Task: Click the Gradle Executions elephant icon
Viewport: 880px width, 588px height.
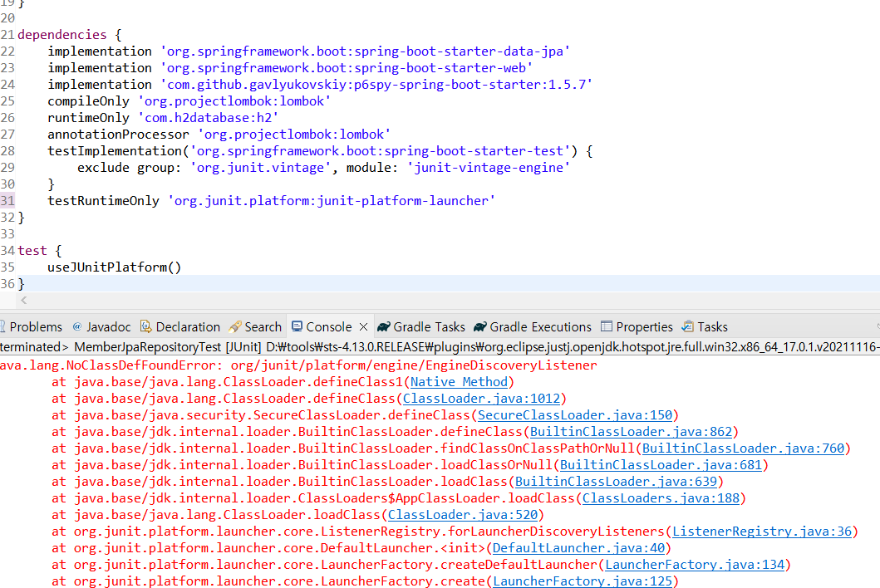Action: tap(480, 326)
